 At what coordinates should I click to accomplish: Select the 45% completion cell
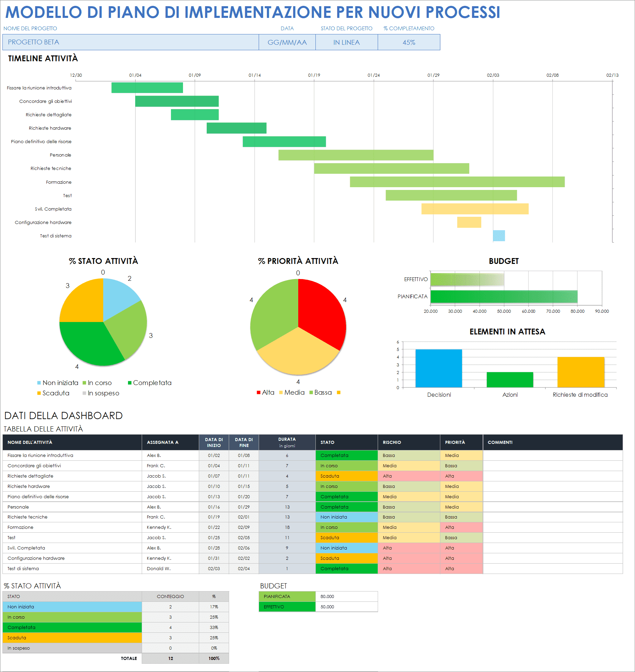[409, 42]
